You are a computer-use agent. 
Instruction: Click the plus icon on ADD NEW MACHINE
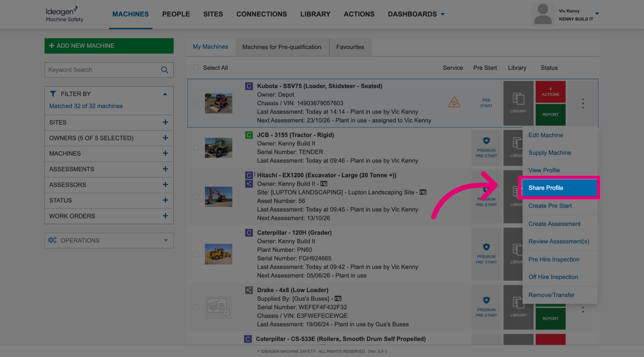click(x=52, y=46)
